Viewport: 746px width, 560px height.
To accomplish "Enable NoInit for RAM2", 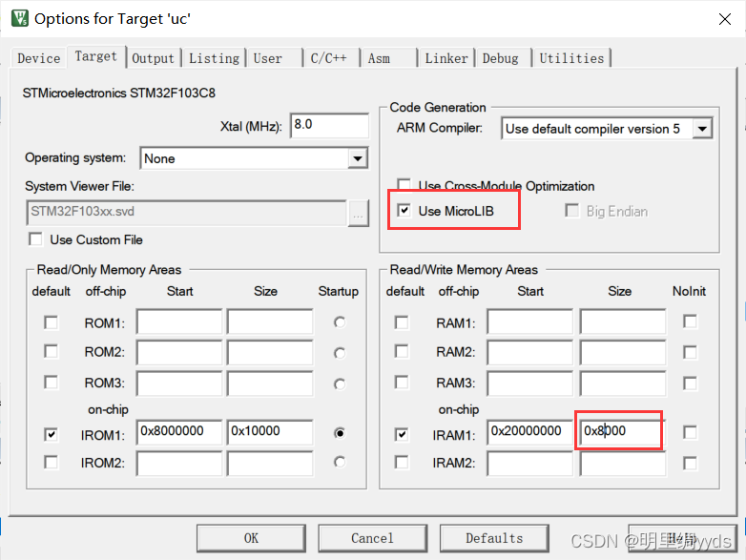I will pos(690,352).
